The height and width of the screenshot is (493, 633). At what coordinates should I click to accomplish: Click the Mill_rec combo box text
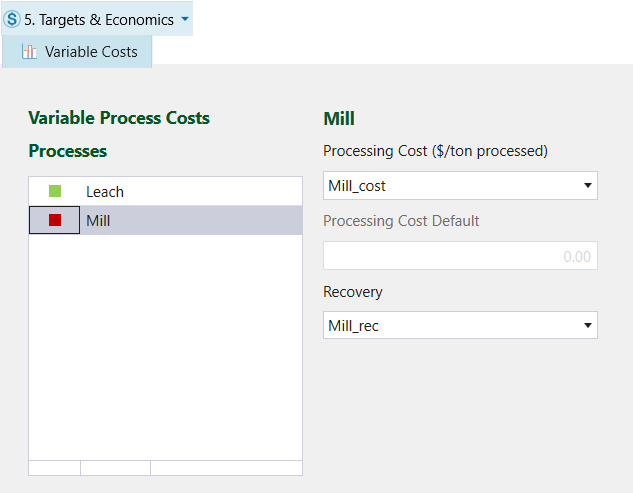tap(353, 326)
